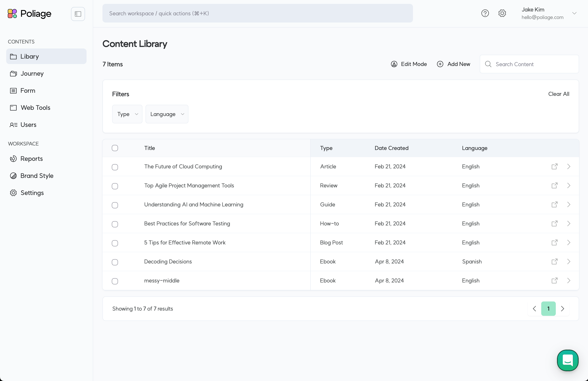Click the Edit Mode button
The width and height of the screenshot is (588, 381).
[x=408, y=64]
